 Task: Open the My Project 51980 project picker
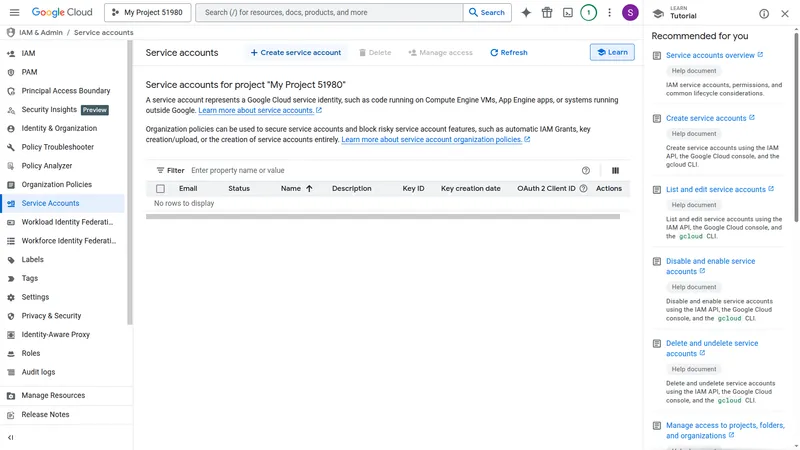(x=147, y=12)
